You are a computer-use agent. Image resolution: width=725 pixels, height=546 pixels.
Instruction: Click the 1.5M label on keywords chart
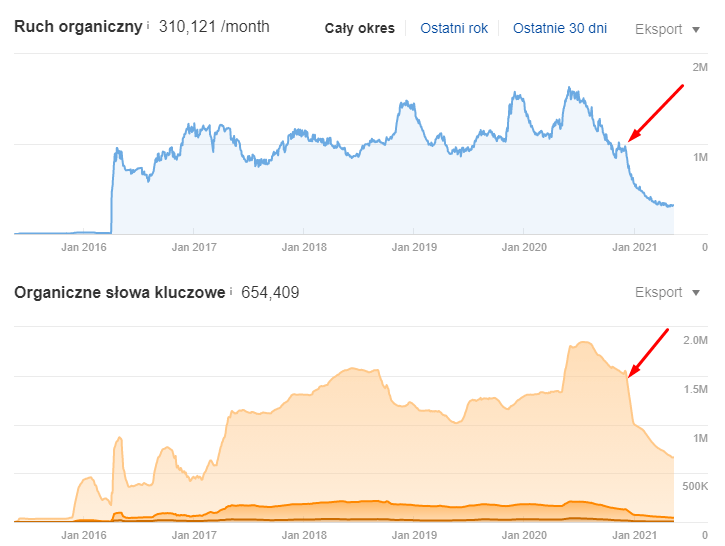tap(695, 389)
